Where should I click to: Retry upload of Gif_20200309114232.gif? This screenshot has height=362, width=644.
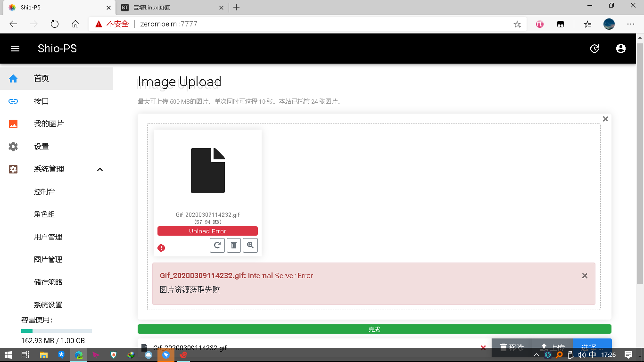[x=217, y=245]
